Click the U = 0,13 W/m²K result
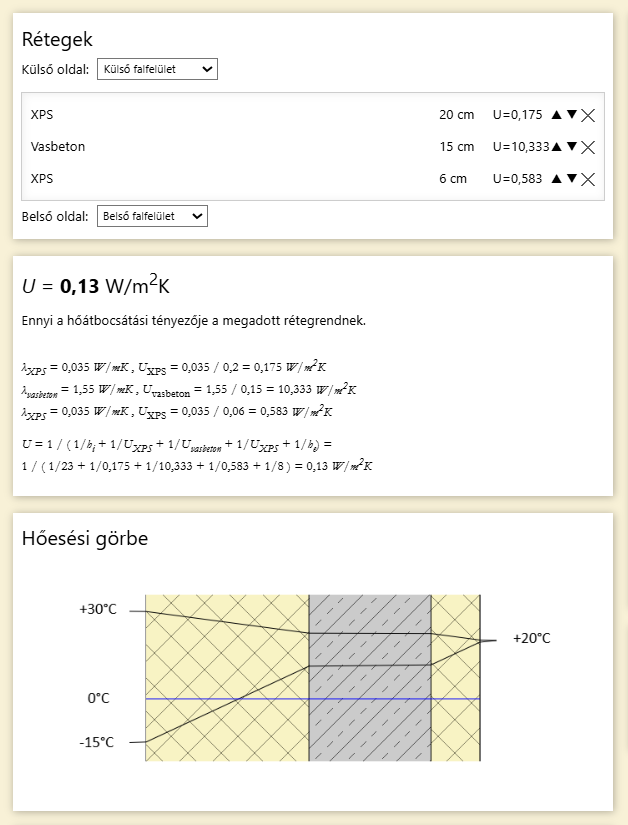 point(96,286)
